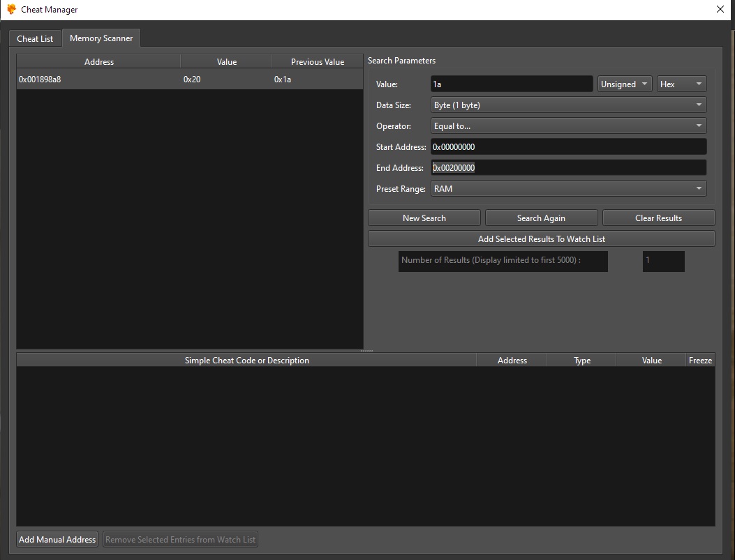
Task: Focus the End Address field
Action: (568, 168)
